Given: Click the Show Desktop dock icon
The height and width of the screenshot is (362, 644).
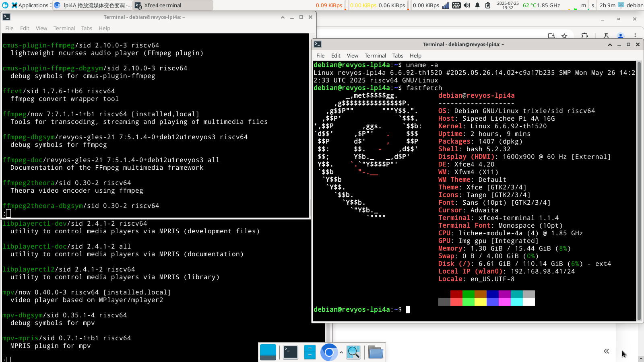Looking at the screenshot, I should coord(268,352).
